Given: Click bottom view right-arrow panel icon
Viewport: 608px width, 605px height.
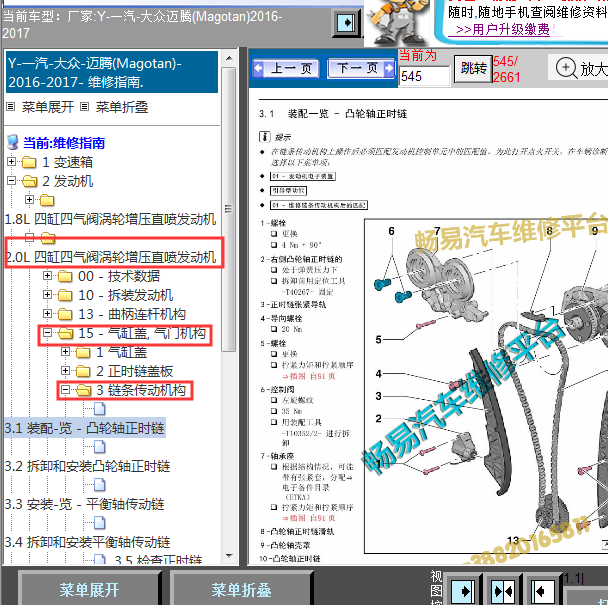Looking at the screenshot, I should (x=464, y=591).
